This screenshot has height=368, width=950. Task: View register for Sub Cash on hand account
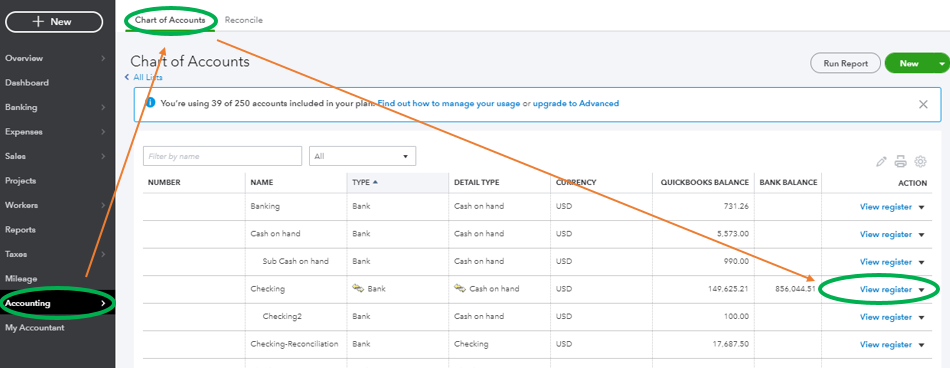[x=886, y=262]
